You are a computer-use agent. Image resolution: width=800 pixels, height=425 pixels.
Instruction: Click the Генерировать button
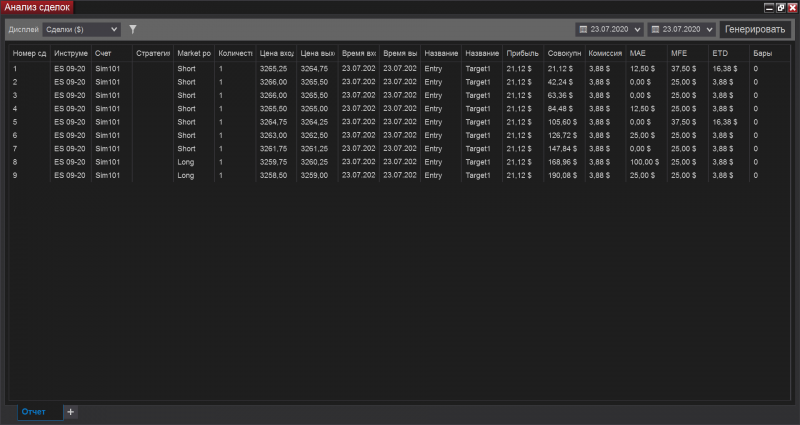pyautogui.click(x=755, y=30)
